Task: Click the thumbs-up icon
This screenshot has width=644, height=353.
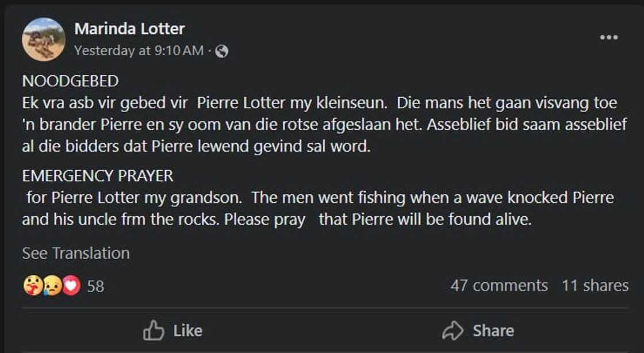Action: coord(154,331)
